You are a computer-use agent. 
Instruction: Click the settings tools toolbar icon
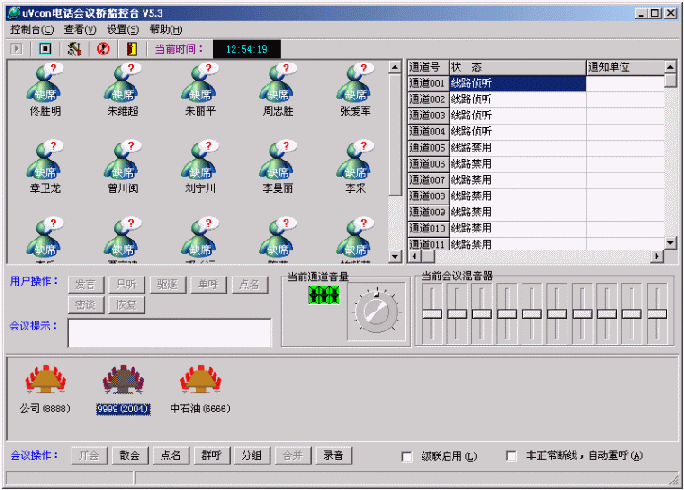click(x=74, y=48)
